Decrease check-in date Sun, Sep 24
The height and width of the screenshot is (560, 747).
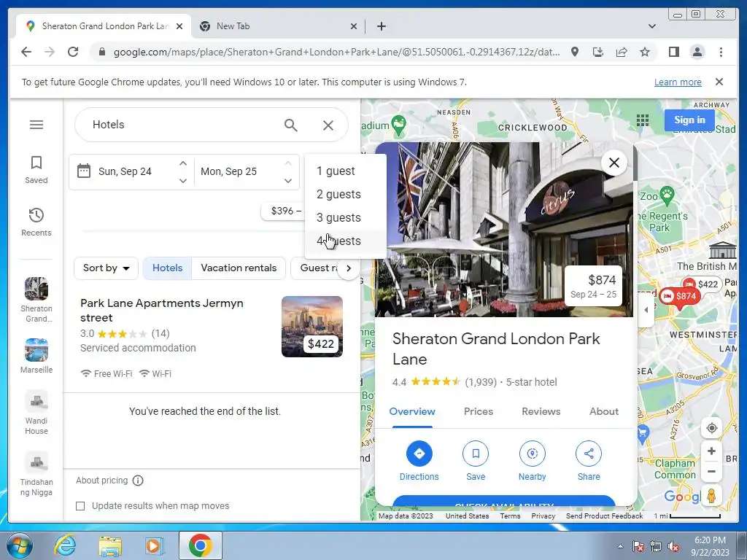pyautogui.click(x=183, y=181)
